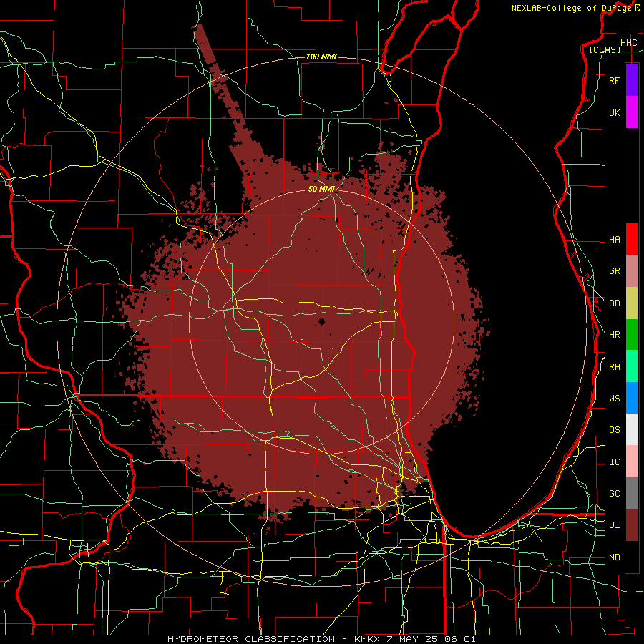Click the GC legend label
The height and width of the screenshot is (644, 644).
tap(614, 494)
